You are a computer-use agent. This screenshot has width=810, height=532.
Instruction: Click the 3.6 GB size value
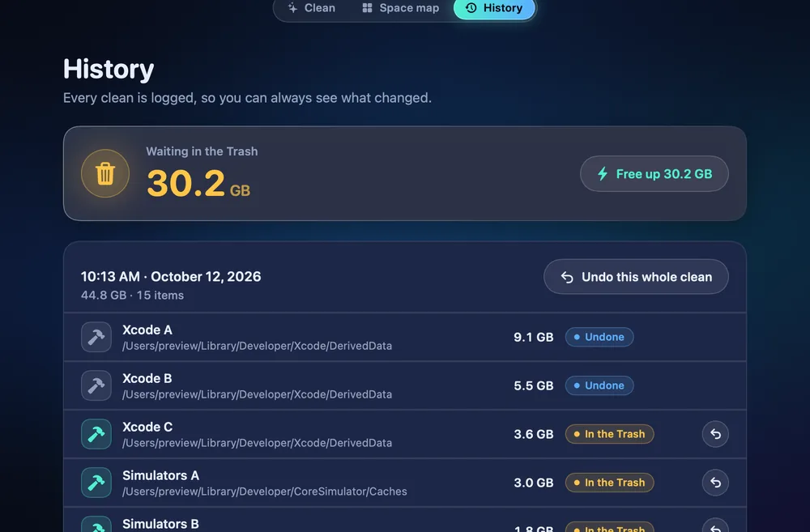pos(533,434)
